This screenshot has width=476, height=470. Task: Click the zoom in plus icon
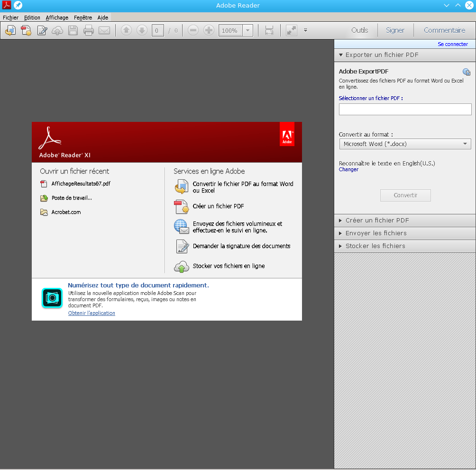point(209,30)
